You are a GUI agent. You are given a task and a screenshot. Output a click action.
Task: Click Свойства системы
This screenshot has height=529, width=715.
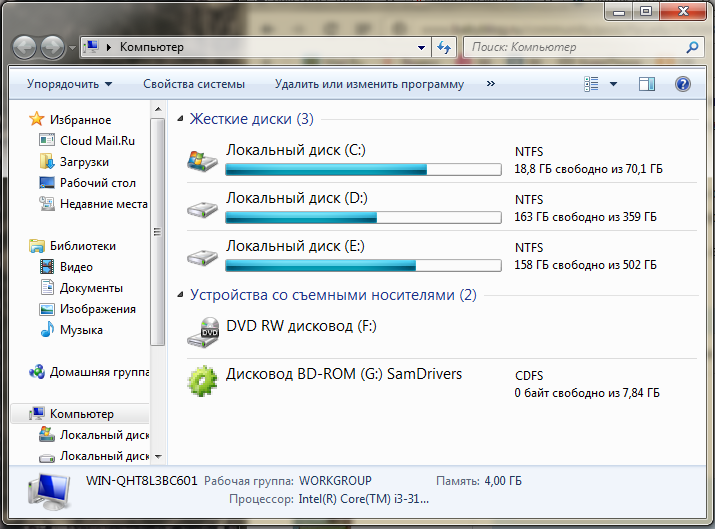[194, 84]
